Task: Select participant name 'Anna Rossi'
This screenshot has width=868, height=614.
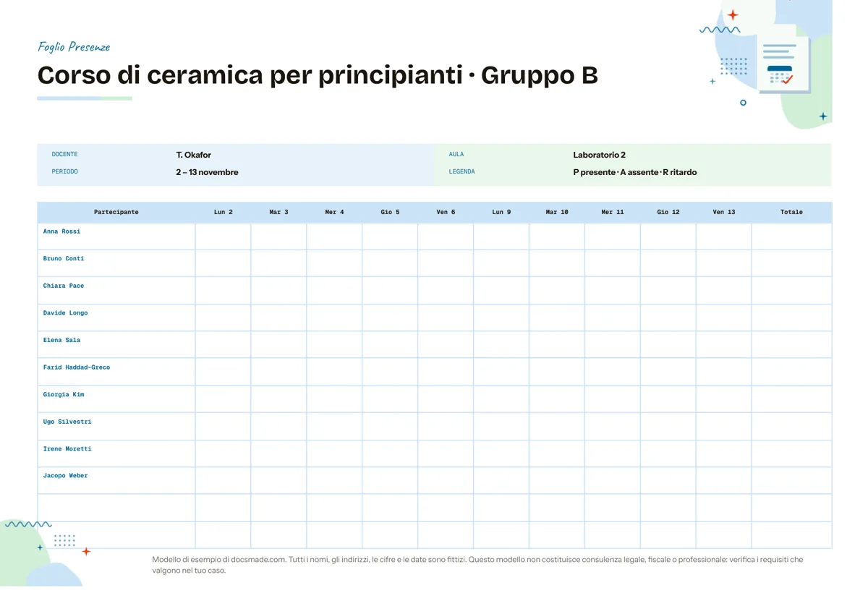Action: click(61, 231)
